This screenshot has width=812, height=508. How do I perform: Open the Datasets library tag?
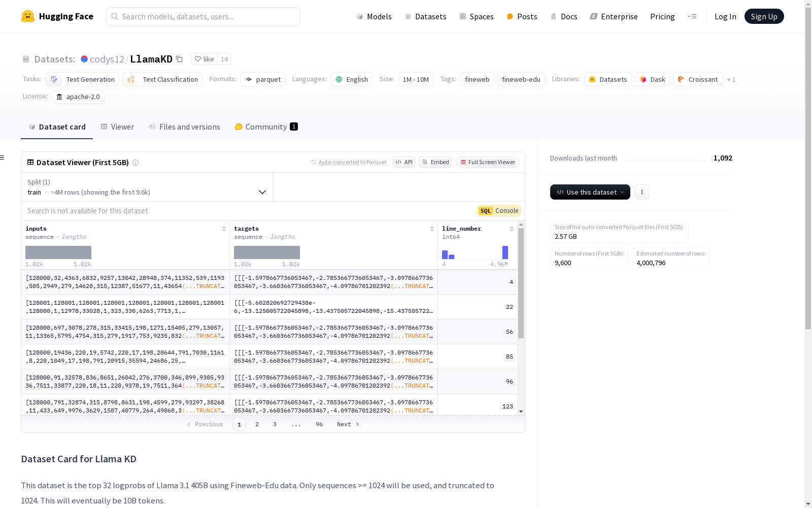[608, 79]
